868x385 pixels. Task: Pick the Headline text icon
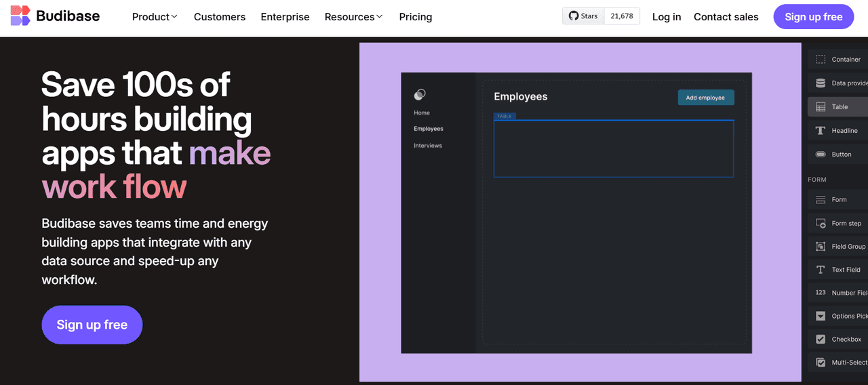pyautogui.click(x=821, y=131)
